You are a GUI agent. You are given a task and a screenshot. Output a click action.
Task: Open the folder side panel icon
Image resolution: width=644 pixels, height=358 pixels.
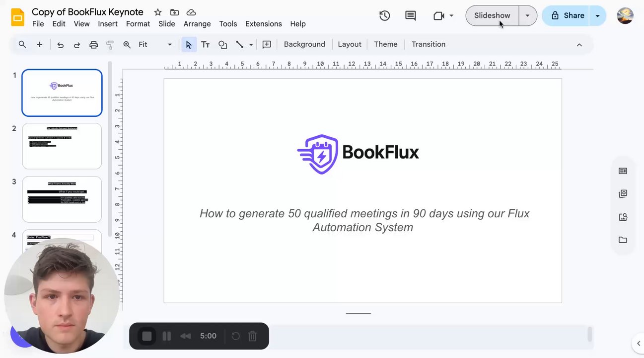[x=623, y=240]
